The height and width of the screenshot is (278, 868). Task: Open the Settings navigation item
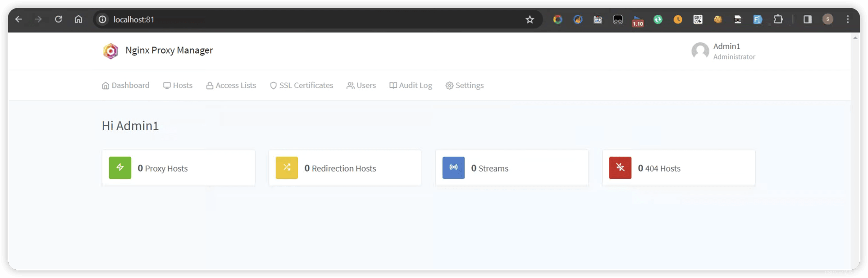pos(465,86)
